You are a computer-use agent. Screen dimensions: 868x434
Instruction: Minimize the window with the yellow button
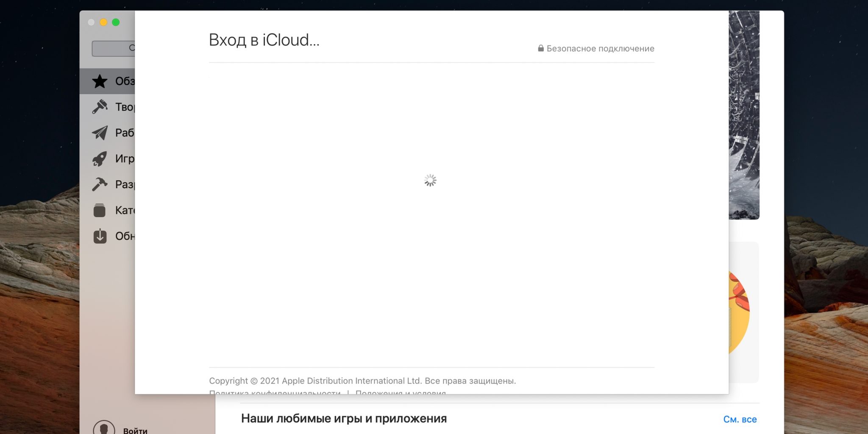(x=103, y=22)
